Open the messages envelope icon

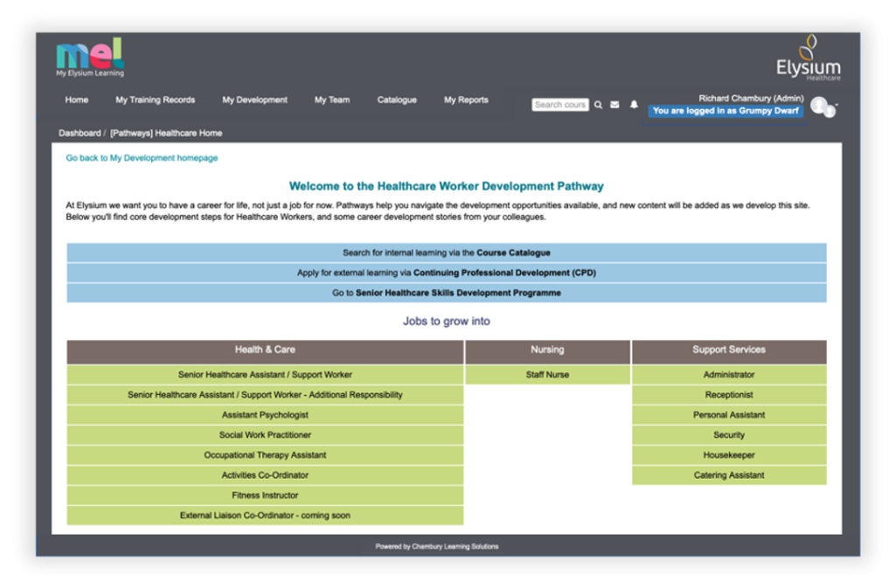point(614,105)
